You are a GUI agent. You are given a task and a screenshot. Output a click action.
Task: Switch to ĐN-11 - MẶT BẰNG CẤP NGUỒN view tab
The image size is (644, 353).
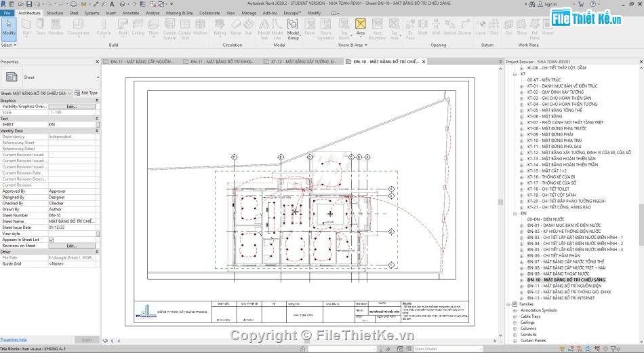[142, 62]
